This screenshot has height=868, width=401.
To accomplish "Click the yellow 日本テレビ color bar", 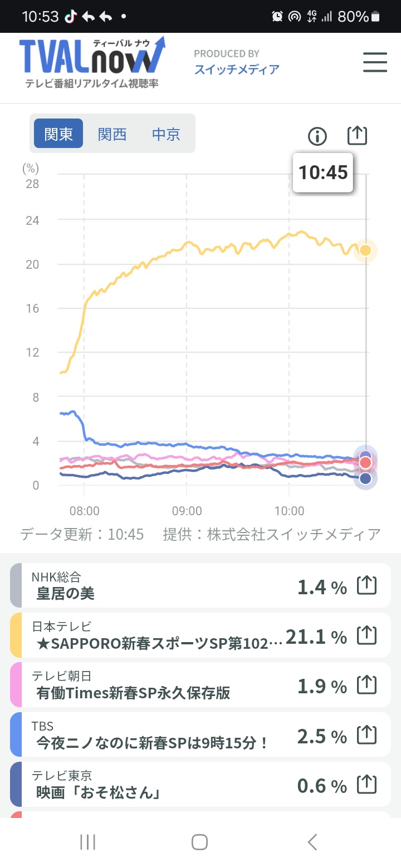I will pyautogui.click(x=16, y=635).
